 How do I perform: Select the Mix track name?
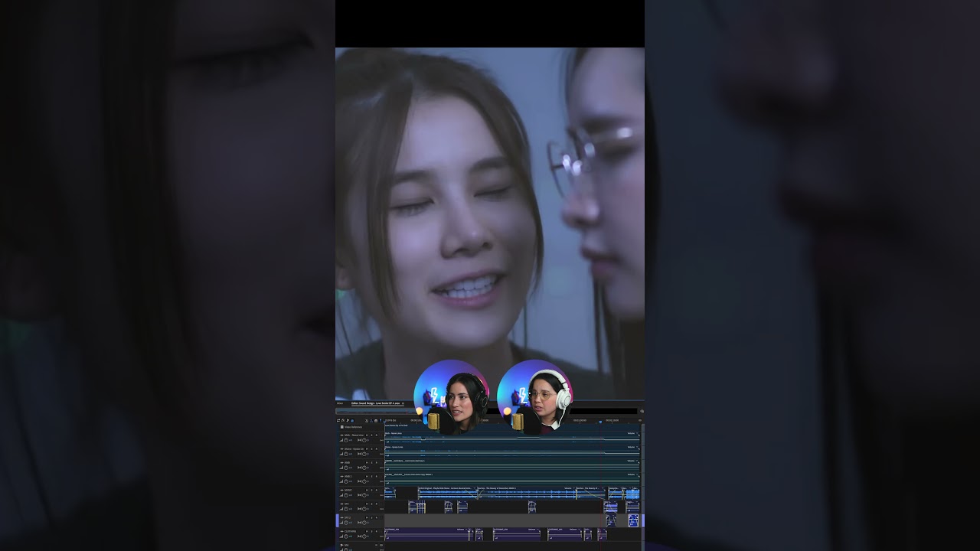pos(346,545)
